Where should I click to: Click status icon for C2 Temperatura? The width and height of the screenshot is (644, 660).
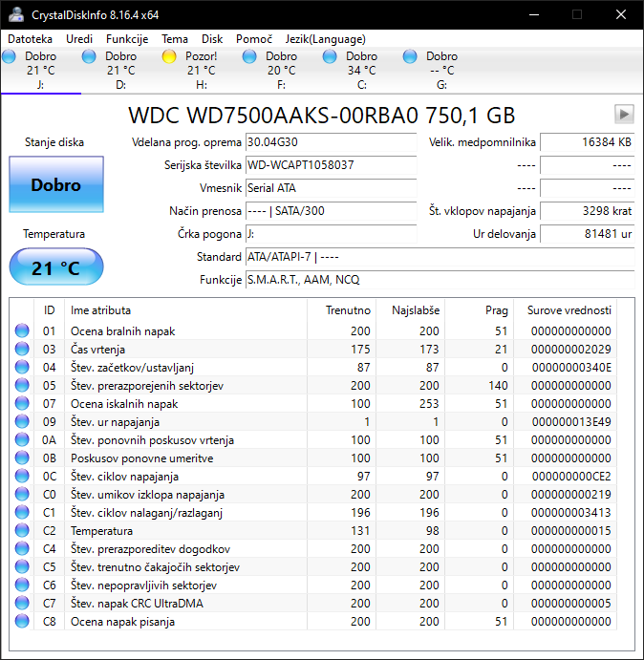point(22,530)
